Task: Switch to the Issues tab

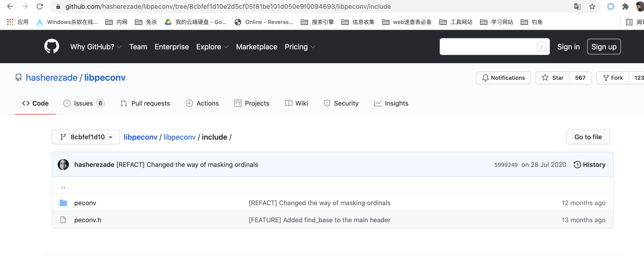Action: [84, 103]
